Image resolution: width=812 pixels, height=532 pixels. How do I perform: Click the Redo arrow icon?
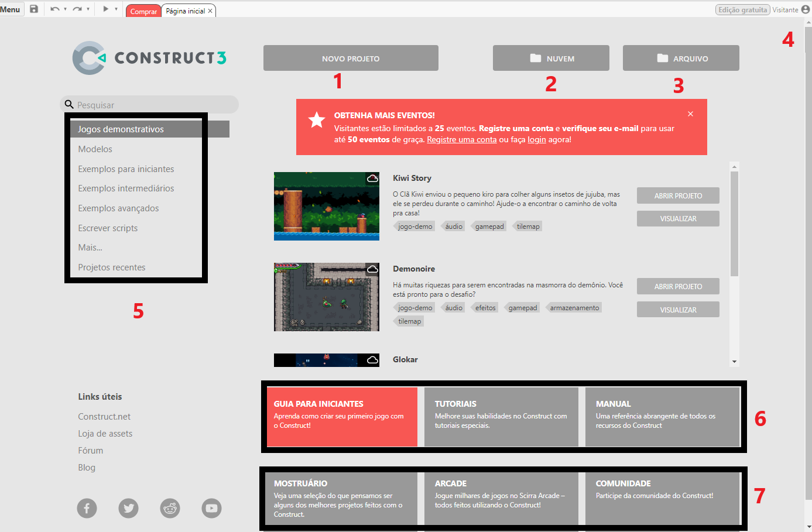(77, 9)
